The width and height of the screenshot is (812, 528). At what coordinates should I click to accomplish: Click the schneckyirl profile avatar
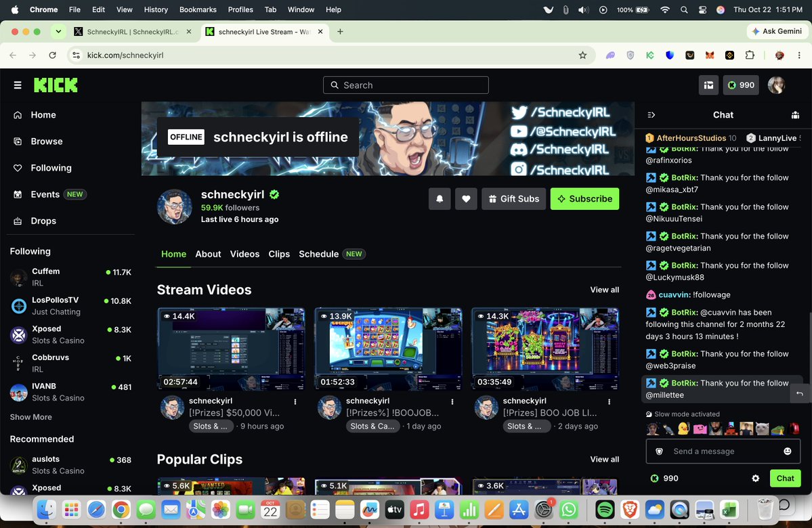(x=175, y=206)
